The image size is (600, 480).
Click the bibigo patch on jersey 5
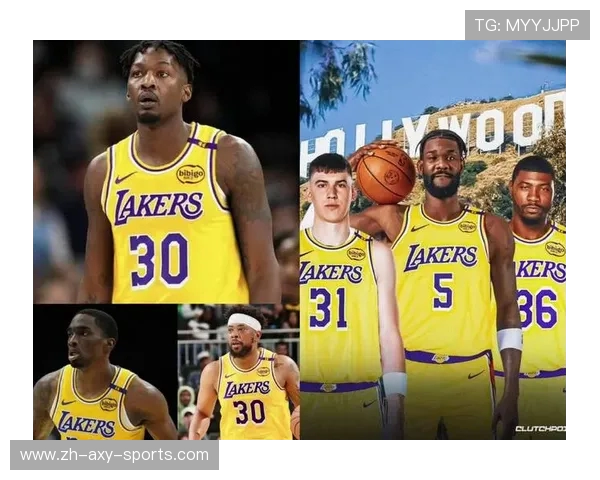pos(467,227)
